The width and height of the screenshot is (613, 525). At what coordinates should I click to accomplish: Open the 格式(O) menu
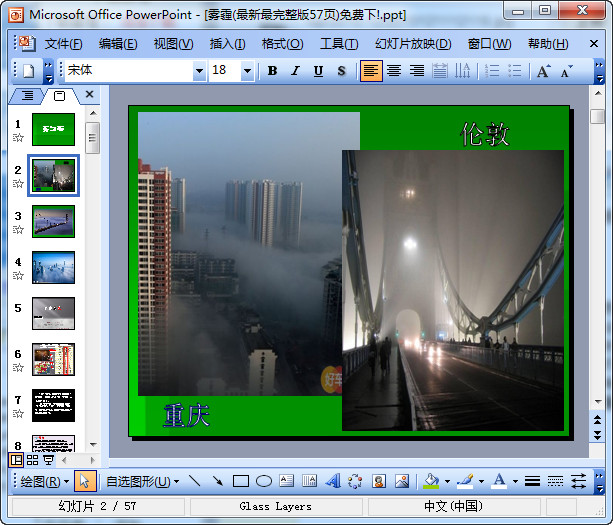[282, 44]
